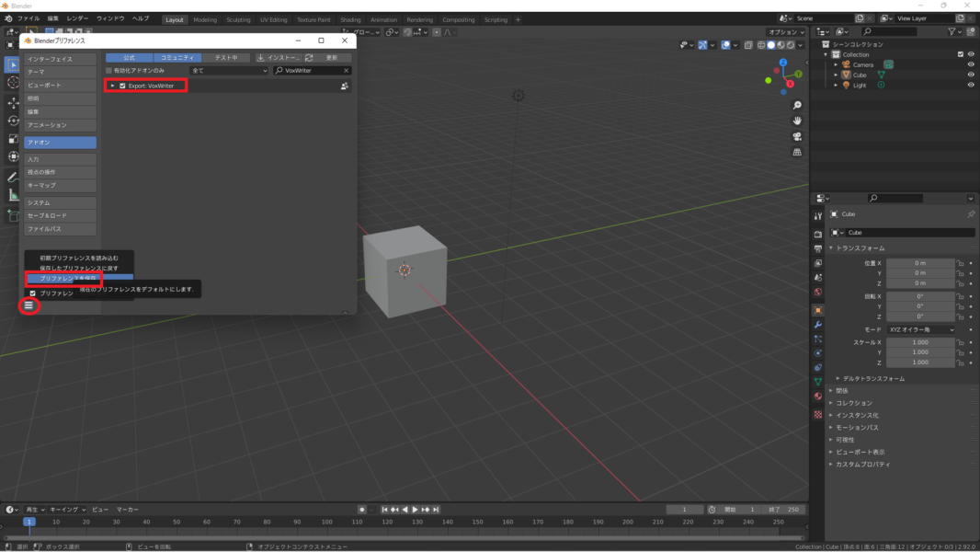This screenshot has height=552, width=980.
Task: Open the オプション dropdown in viewport header
Action: pos(786,32)
